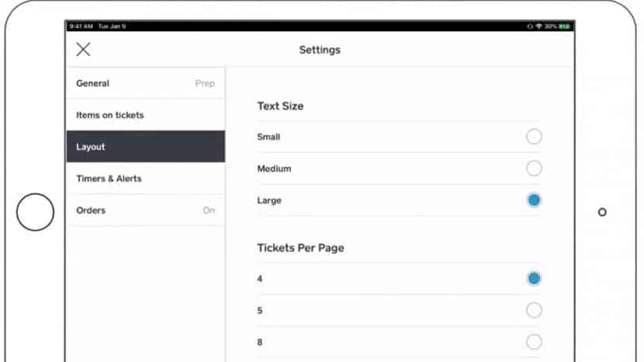Image resolution: width=644 pixels, height=362 pixels.
Task: Click the Text Size section heading
Action: pos(280,106)
